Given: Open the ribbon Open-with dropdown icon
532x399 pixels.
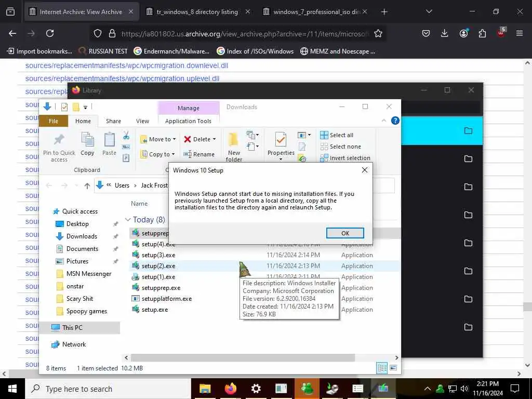Looking at the screenshot, I should [304, 135].
